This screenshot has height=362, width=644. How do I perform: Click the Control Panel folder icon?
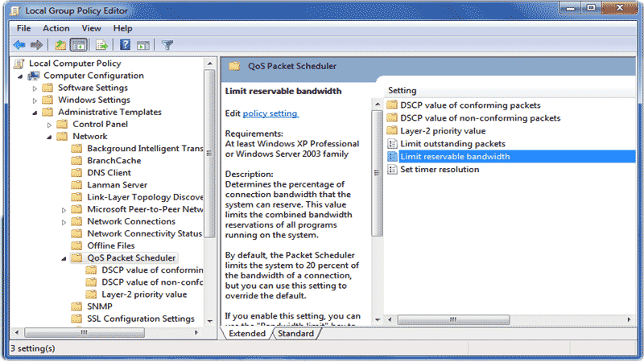pos(62,124)
